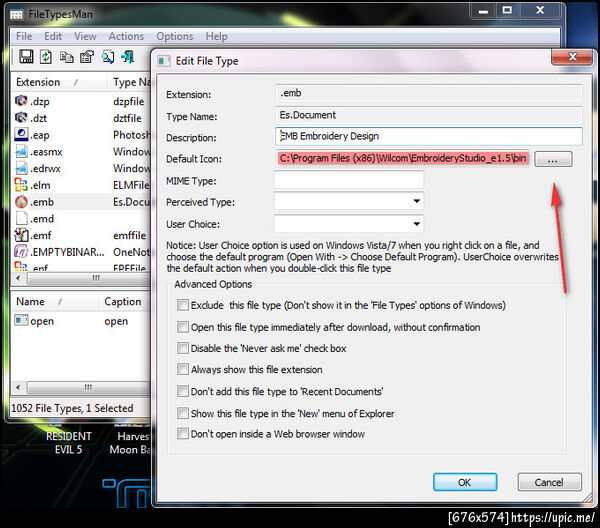This screenshot has height=528, width=600.
Task: Click the Caption column header
Action: coord(124,301)
